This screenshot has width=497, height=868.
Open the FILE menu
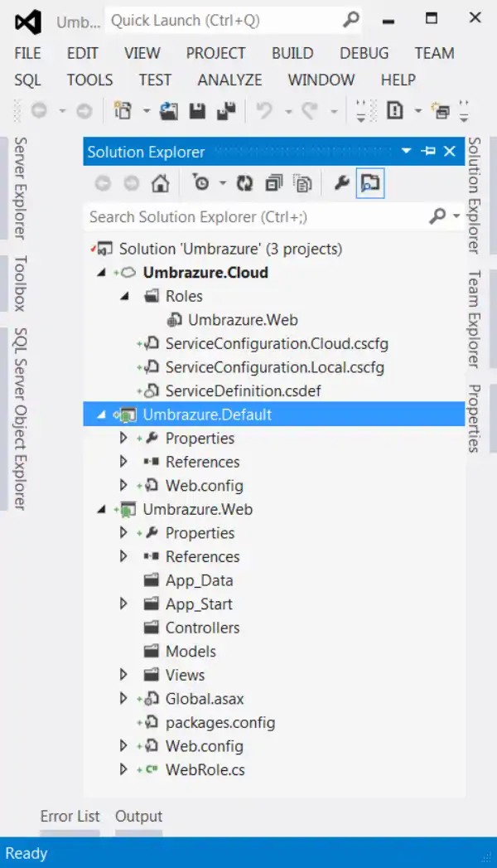(x=27, y=53)
